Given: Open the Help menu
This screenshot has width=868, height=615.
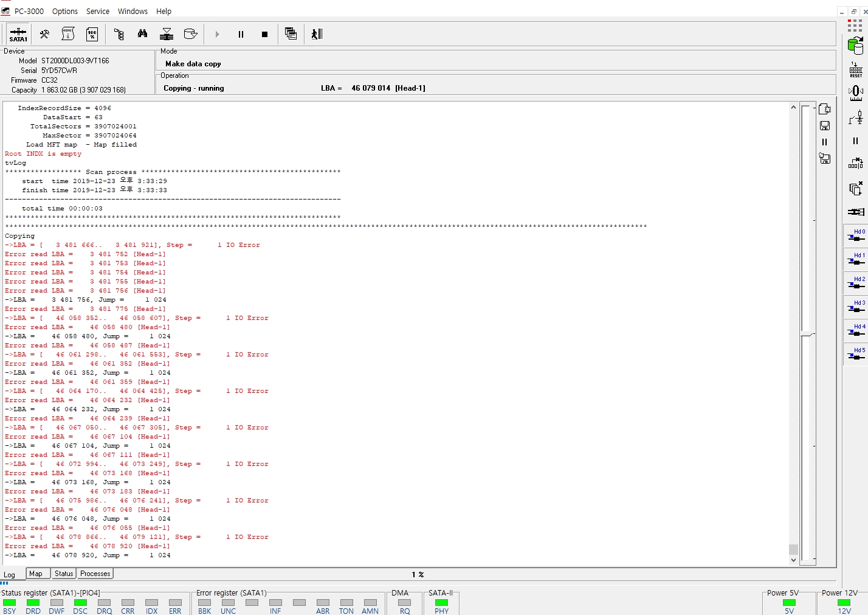Looking at the screenshot, I should (164, 11).
